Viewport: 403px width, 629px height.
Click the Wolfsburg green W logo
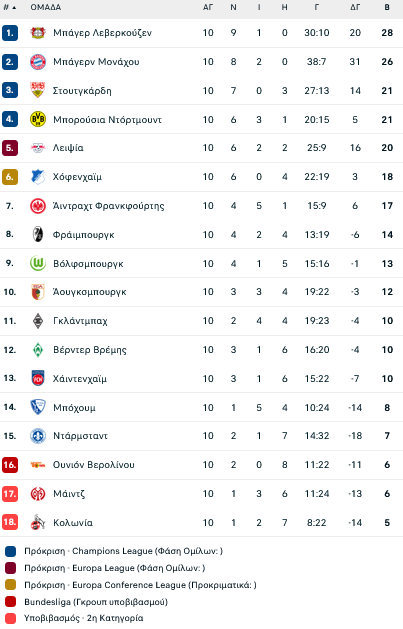[x=38, y=264]
